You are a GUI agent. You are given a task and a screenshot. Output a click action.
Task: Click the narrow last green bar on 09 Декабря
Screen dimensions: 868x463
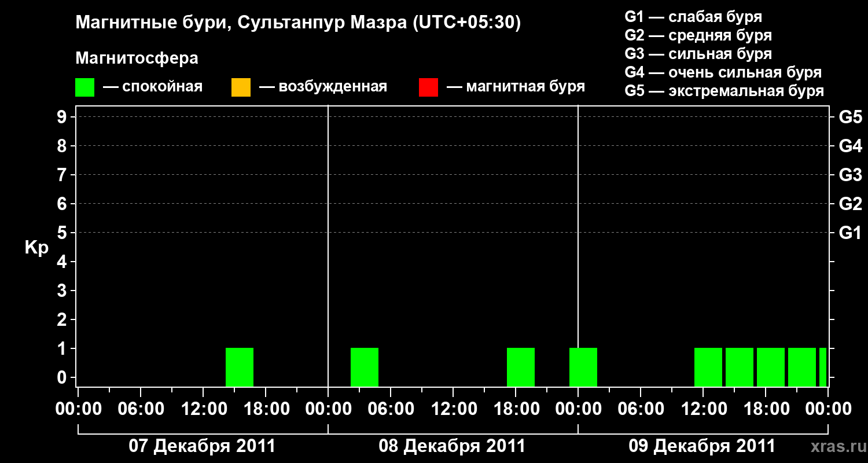(823, 367)
